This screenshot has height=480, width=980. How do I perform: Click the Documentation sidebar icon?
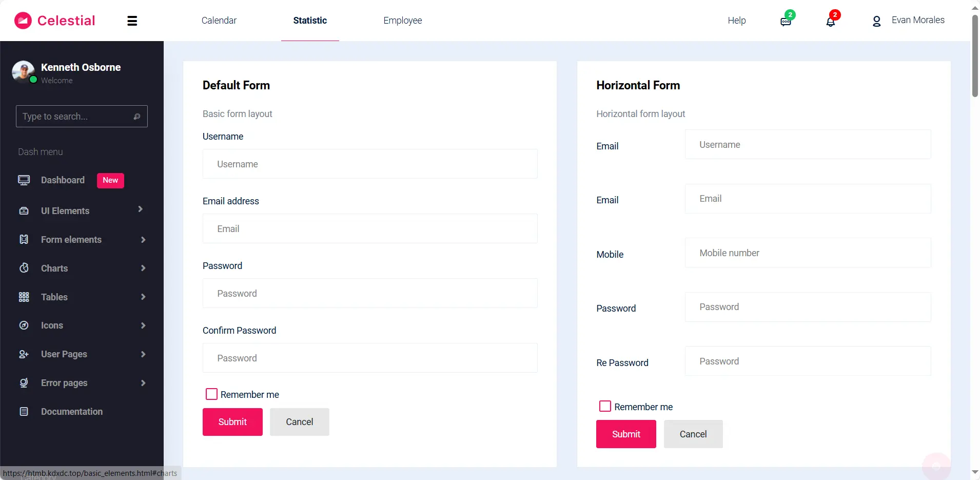(x=24, y=412)
